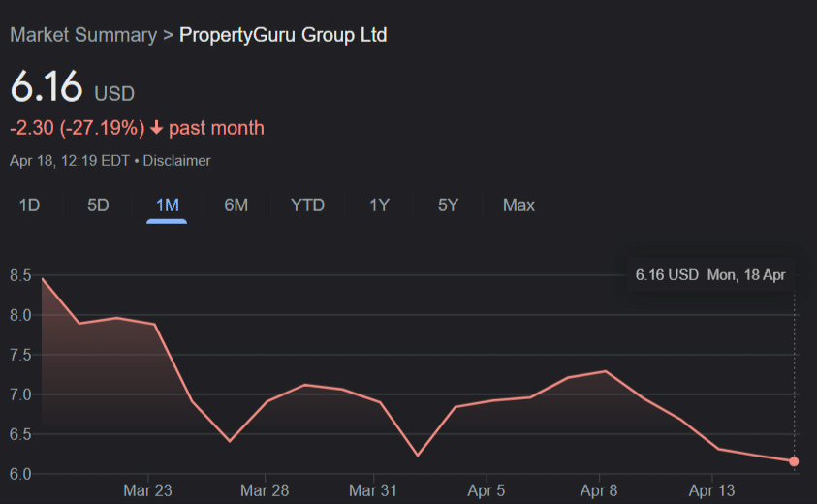Click the Mar 23 axis label
The height and width of the screenshot is (504, 817).
point(147,490)
